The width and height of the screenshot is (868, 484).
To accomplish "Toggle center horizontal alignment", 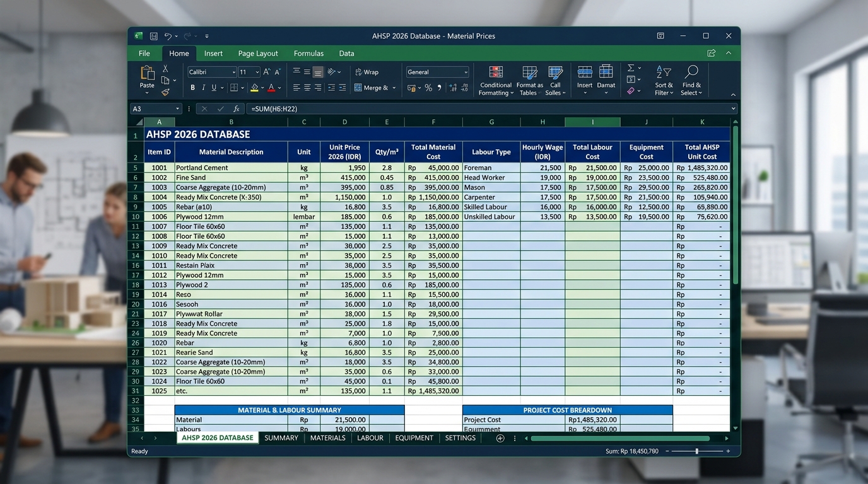I will (x=307, y=88).
